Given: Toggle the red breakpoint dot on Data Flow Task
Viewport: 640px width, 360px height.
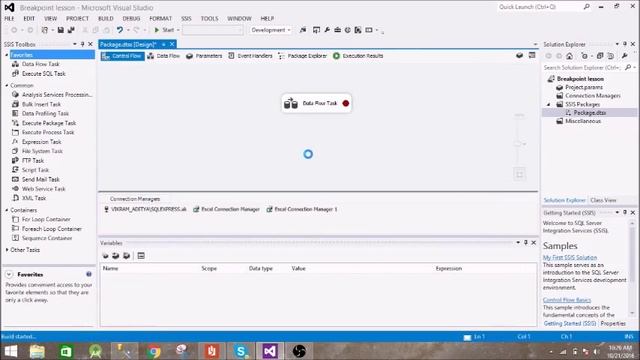Looking at the screenshot, I should pos(346,103).
